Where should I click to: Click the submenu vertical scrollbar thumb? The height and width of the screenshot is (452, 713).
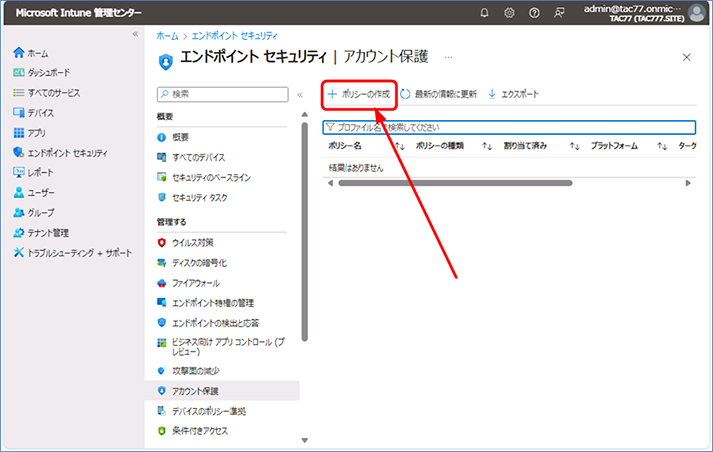point(305,231)
